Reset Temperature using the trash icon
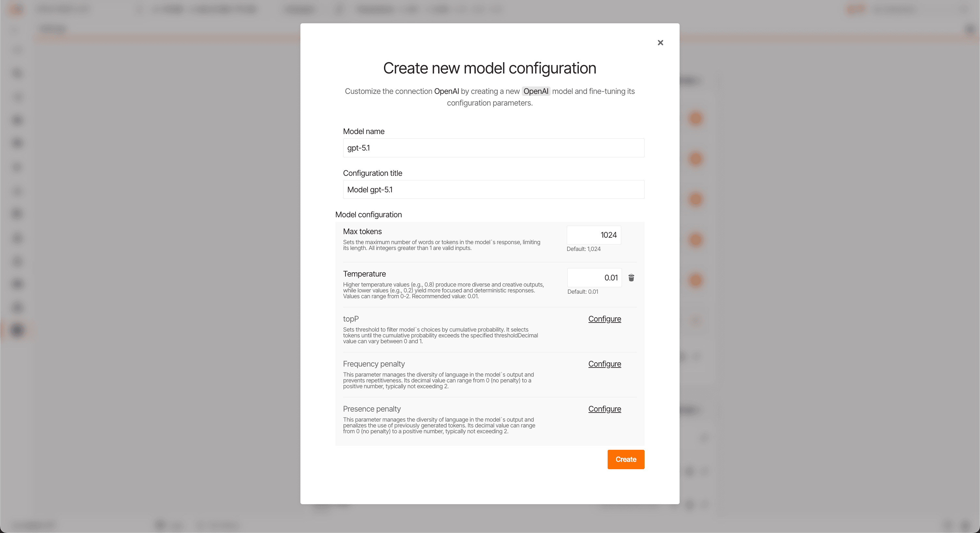 point(631,278)
